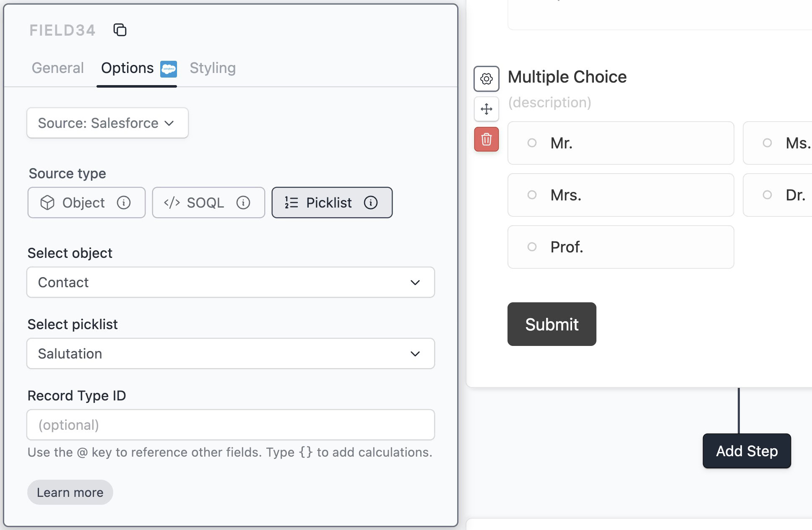Switch to the General tab
Screen dimensions: 812x530
point(58,68)
